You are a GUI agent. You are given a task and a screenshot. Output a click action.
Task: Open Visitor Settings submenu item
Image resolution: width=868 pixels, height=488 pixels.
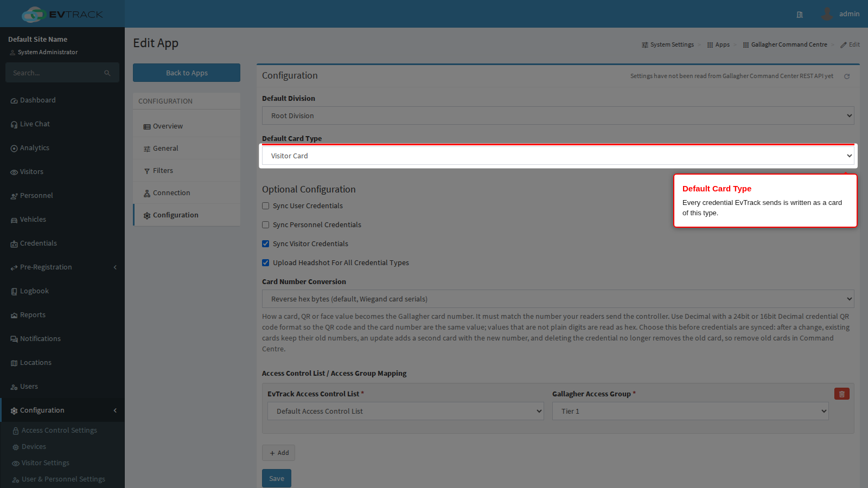click(62, 463)
